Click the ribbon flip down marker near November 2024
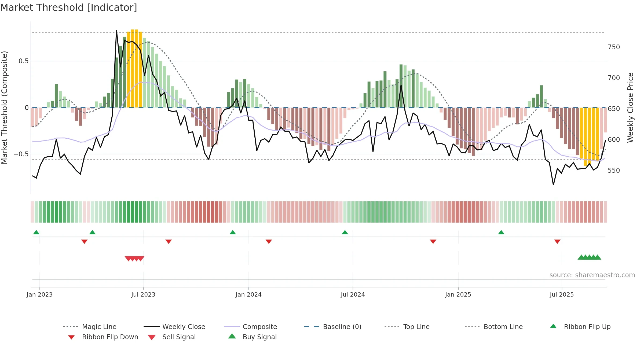644x362 pixels. (x=433, y=242)
